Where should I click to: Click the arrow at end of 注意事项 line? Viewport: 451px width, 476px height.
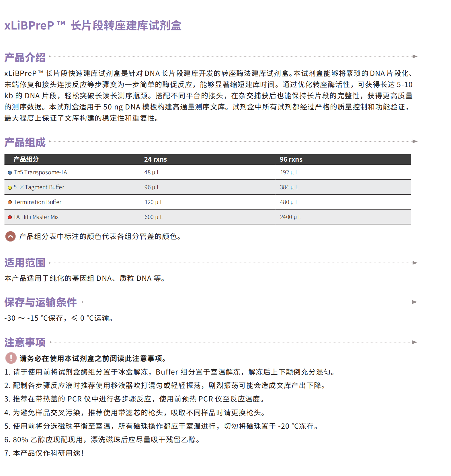click(415, 342)
